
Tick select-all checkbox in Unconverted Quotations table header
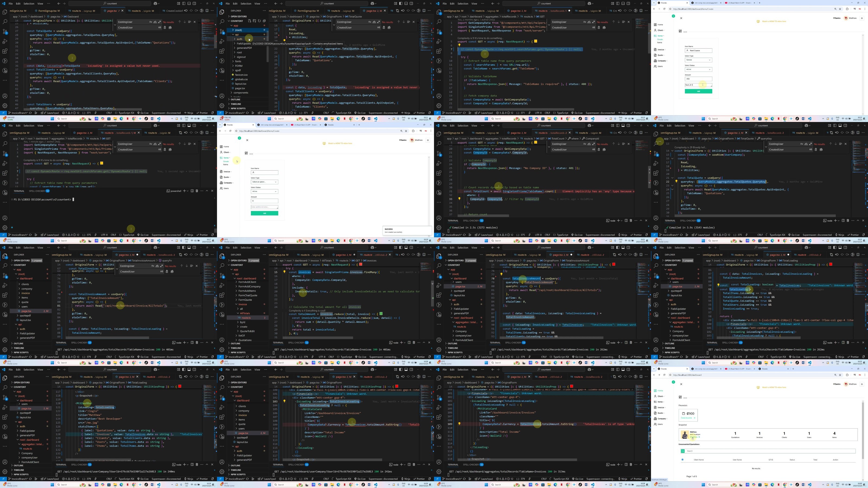pos(683,459)
